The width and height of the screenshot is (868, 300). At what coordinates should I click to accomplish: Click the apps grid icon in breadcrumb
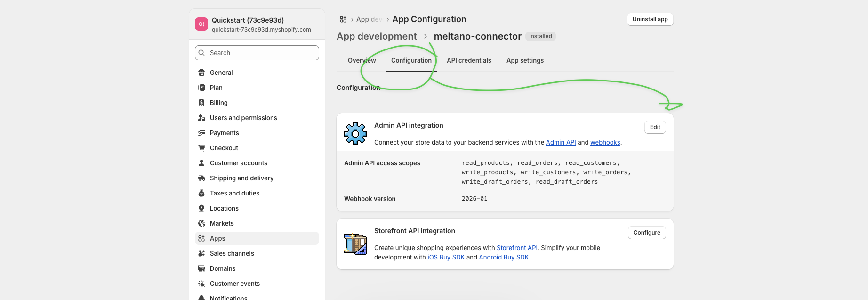coord(343,19)
